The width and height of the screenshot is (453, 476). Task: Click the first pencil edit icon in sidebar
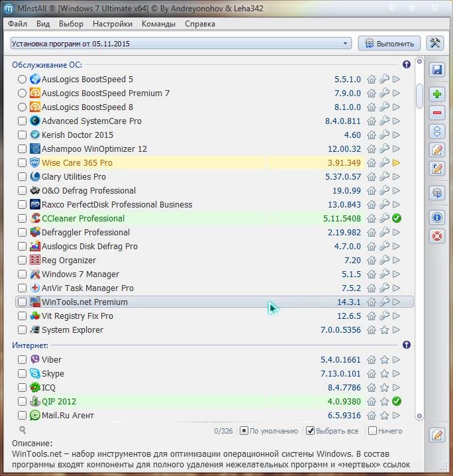tap(437, 150)
